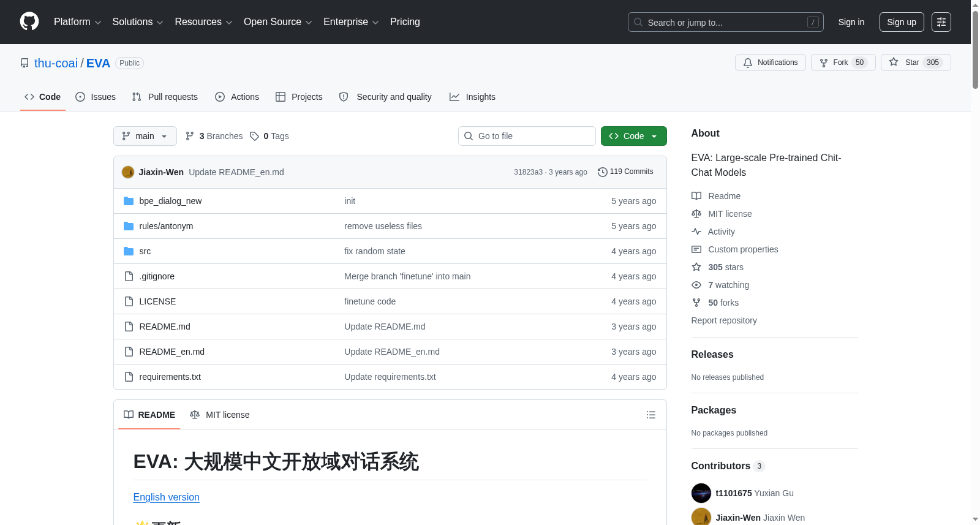
Task: Open commit 'remove useless files'
Action: click(383, 226)
